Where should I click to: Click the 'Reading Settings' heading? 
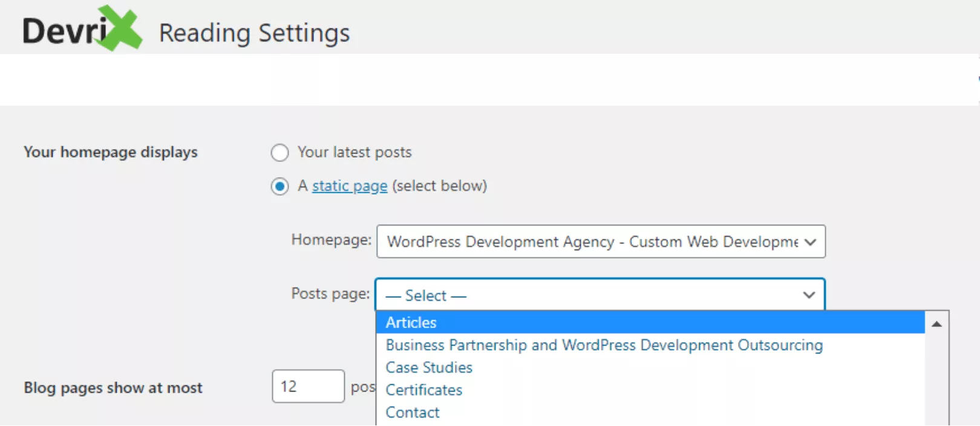254,33
